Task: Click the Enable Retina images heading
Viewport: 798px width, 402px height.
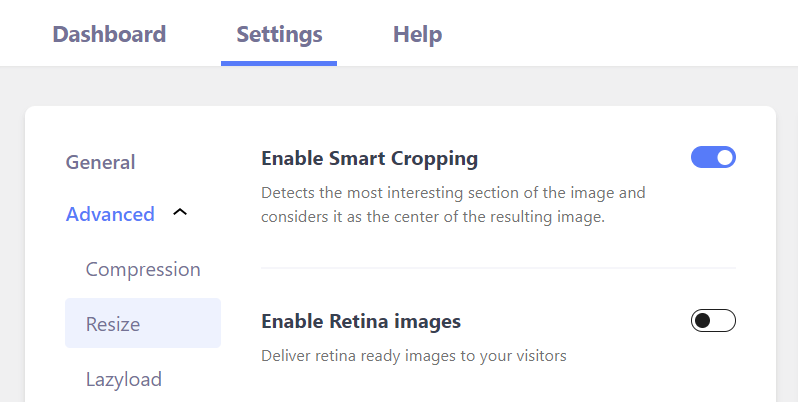Action: pyautogui.click(x=360, y=321)
